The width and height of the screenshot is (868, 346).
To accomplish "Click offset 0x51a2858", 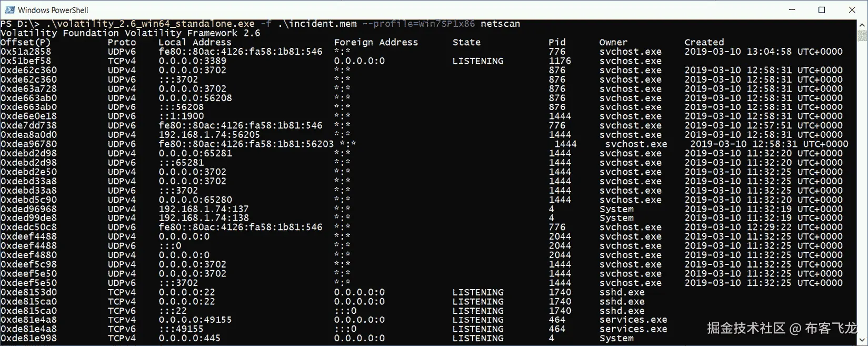I will 25,52.
